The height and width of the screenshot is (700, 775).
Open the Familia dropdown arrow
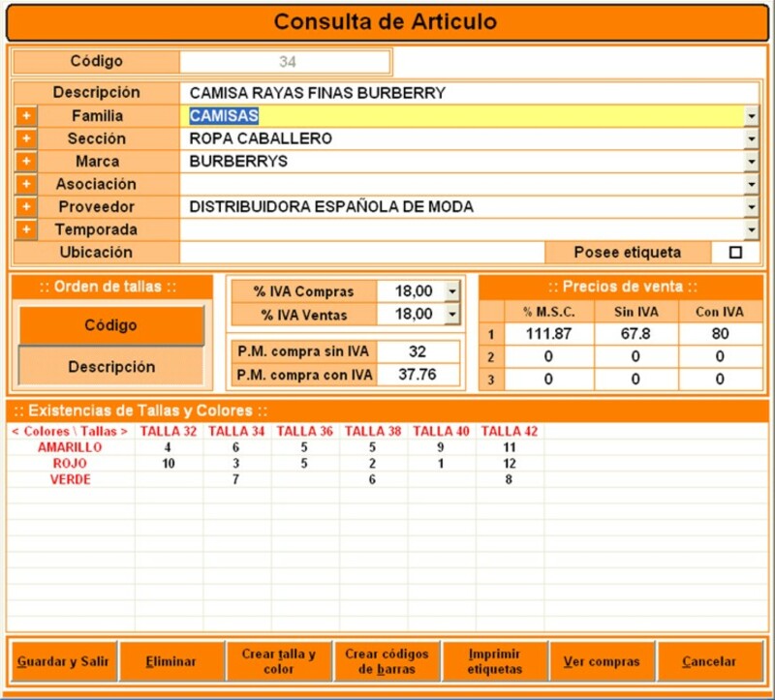pos(752,116)
